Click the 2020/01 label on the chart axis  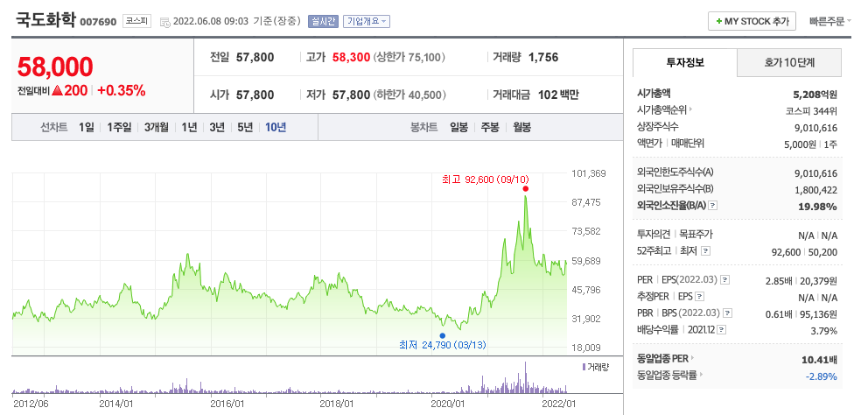[x=447, y=404]
